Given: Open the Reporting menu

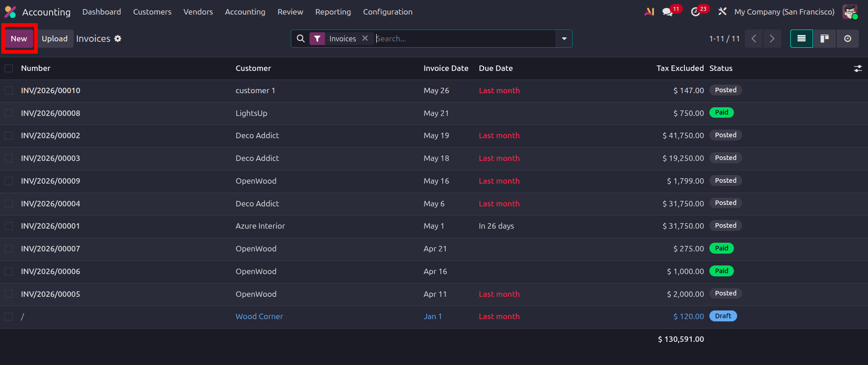Looking at the screenshot, I should [x=333, y=12].
